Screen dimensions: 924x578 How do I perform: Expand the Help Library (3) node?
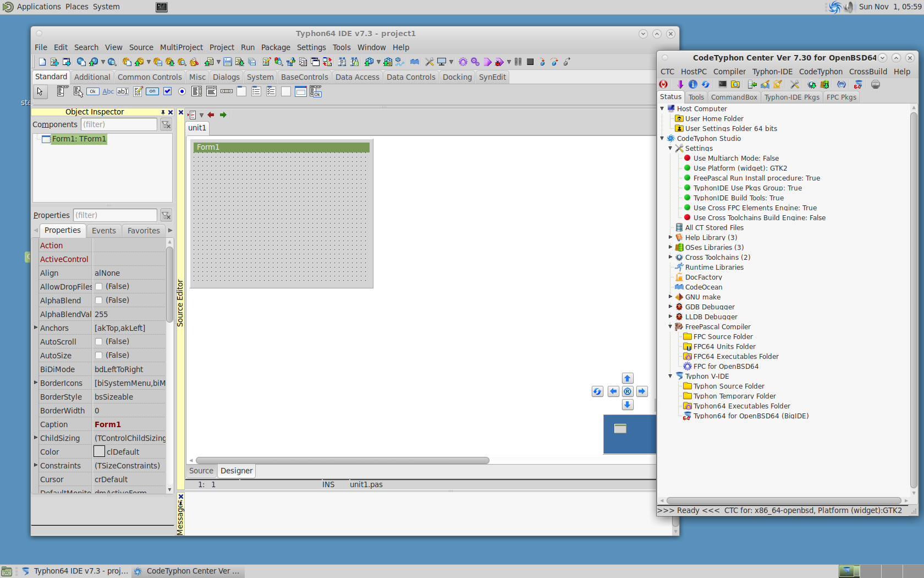pyautogui.click(x=670, y=237)
